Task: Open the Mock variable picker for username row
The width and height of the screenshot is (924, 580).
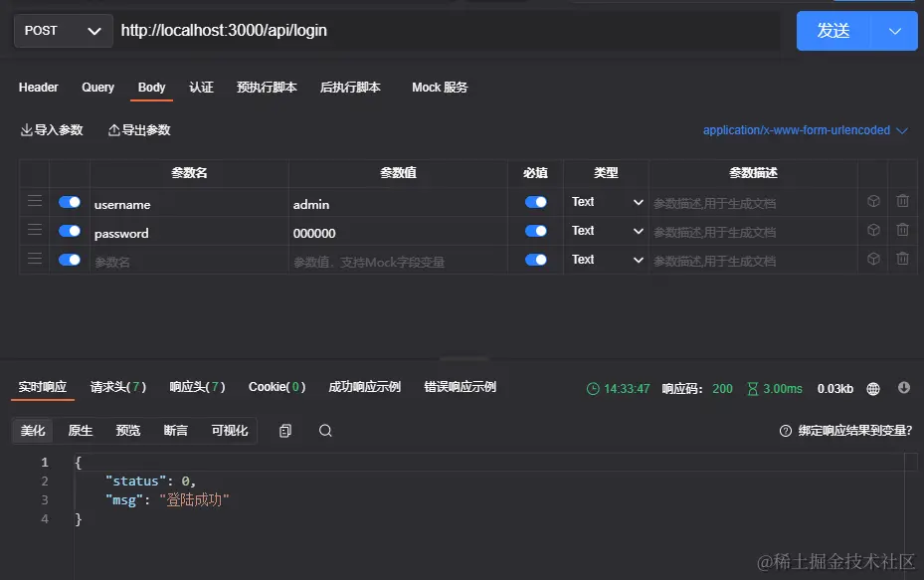Action: click(873, 200)
